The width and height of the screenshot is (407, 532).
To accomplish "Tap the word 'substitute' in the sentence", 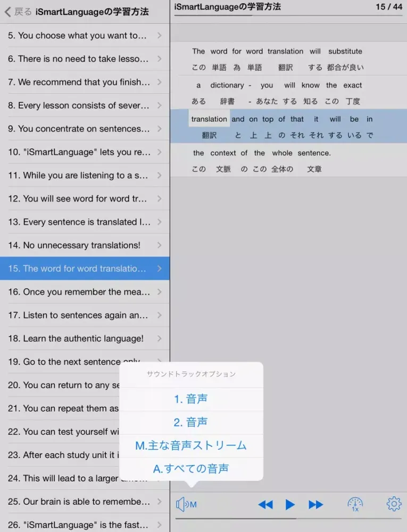I will [345, 51].
